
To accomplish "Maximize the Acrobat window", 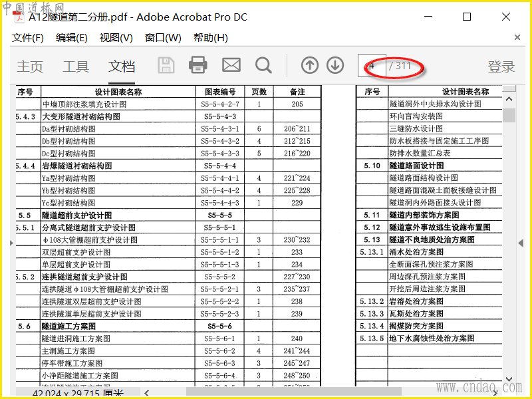I will pyautogui.click(x=467, y=17).
